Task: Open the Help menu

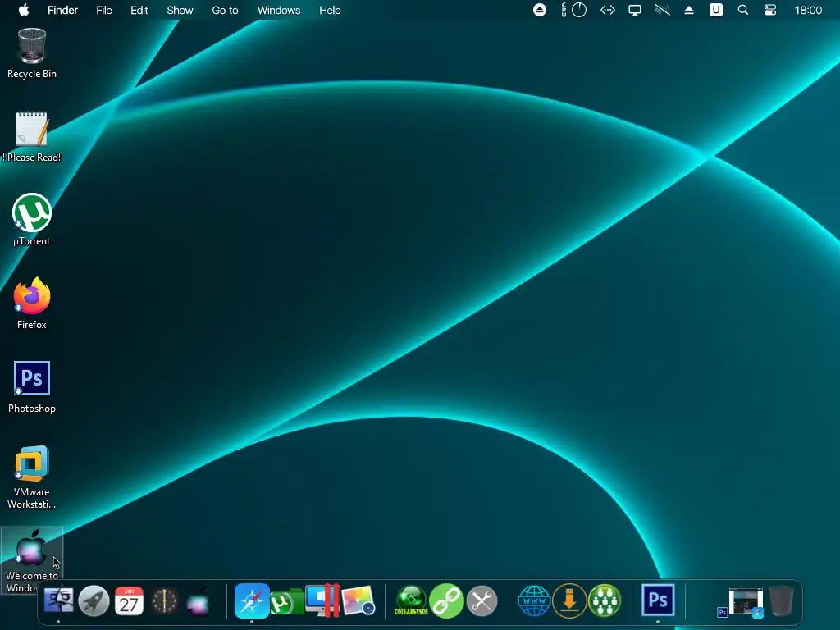Action: 330,10
